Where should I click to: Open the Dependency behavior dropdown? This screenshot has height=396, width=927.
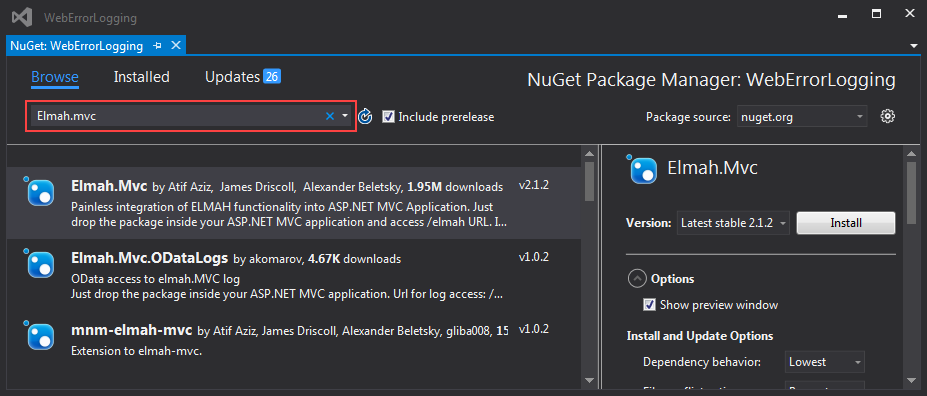tap(825, 362)
